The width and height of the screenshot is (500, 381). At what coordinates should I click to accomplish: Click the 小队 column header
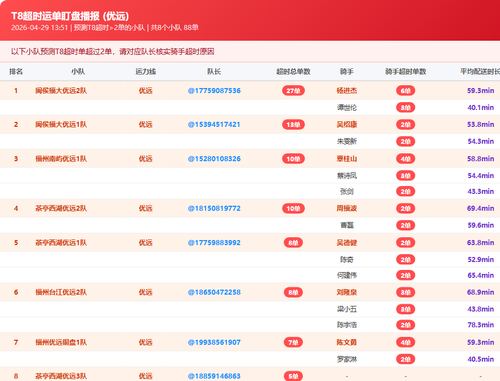[78, 71]
